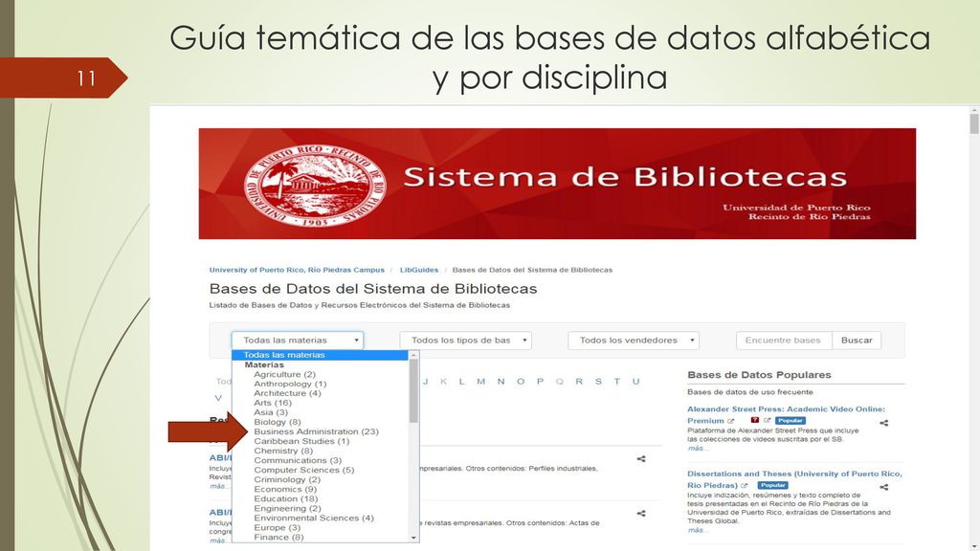Open the LibGuides breadcrumb link
Screen dimensions: 980x551
tap(419, 270)
